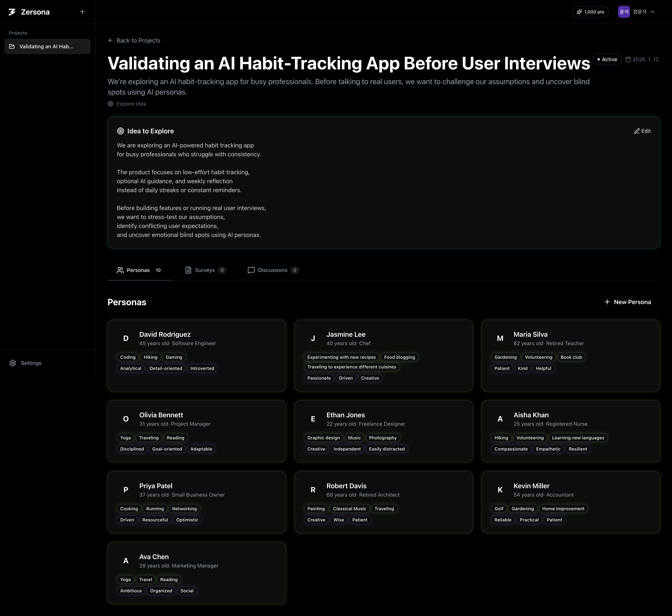Click the document icon on the Surveys tab
The height and width of the screenshot is (616, 672).
click(x=188, y=270)
